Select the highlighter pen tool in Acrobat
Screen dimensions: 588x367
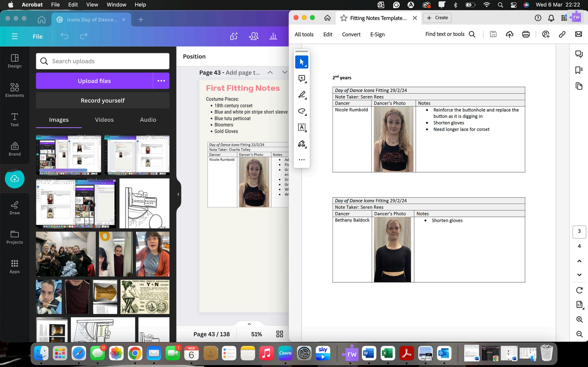pos(301,95)
